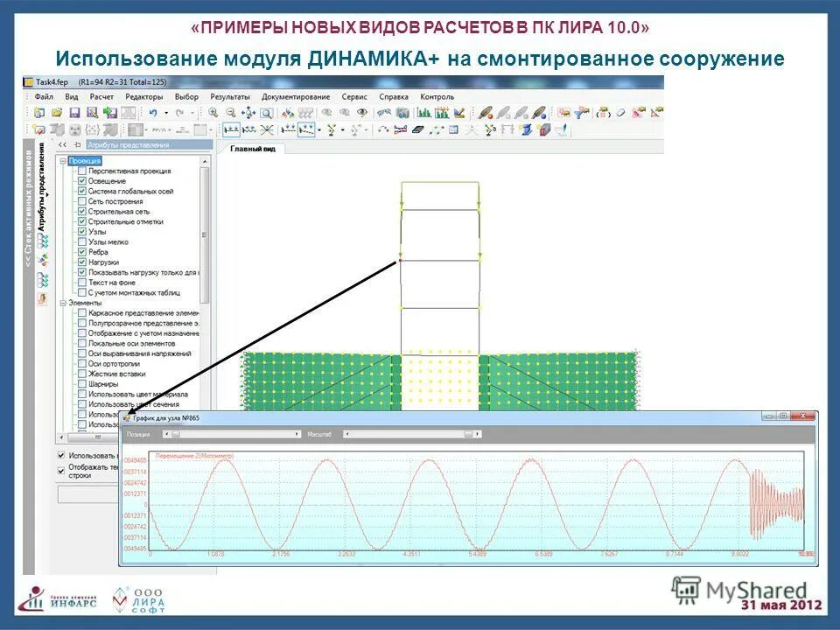840x630 pixels.
Task: Toggle Система глобальных осей checkbox
Action: tap(82, 192)
